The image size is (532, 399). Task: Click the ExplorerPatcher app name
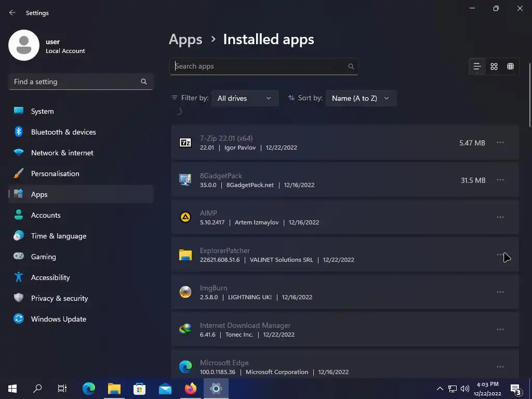(224, 250)
